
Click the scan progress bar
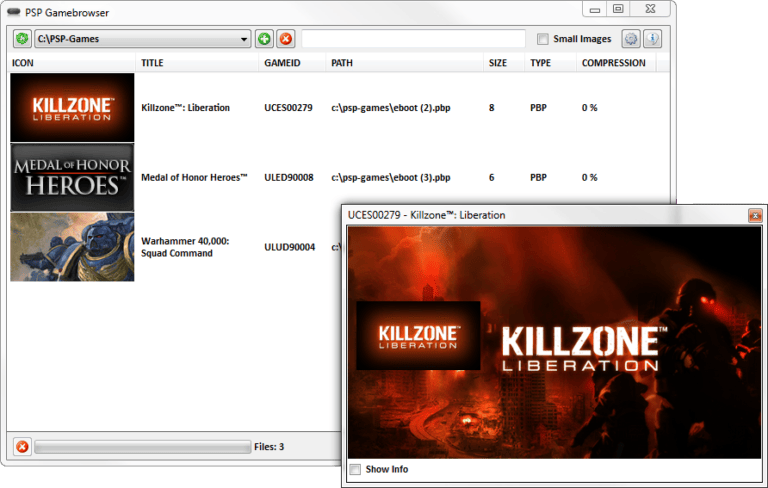(142, 446)
